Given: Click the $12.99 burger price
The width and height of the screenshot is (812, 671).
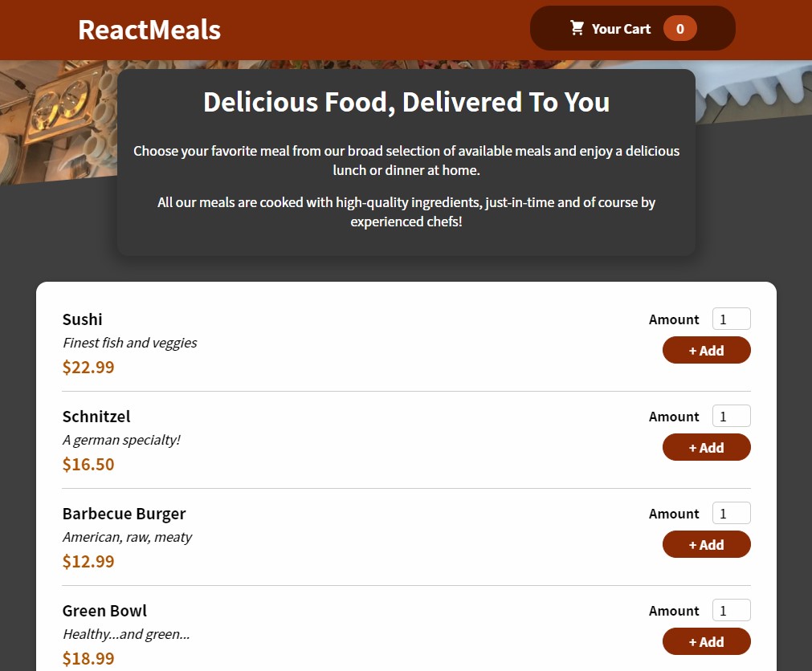Looking at the screenshot, I should point(88,562).
